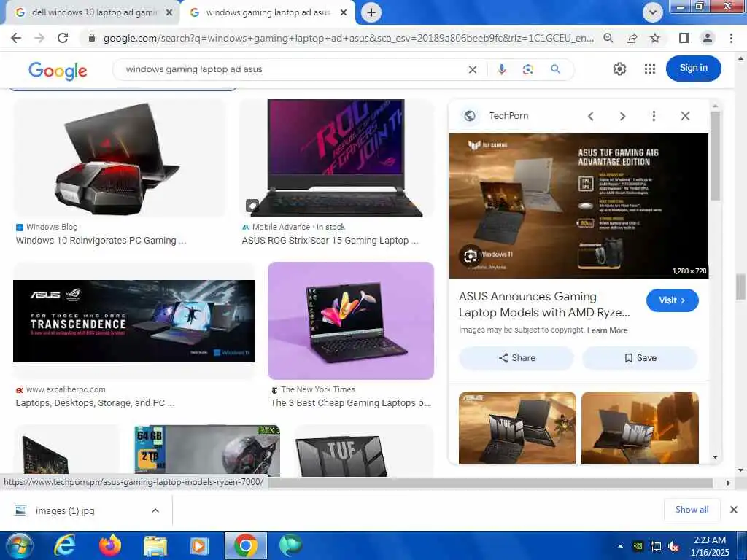Reload the current page
Viewport: 747px width, 560px height.
pos(63,38)
